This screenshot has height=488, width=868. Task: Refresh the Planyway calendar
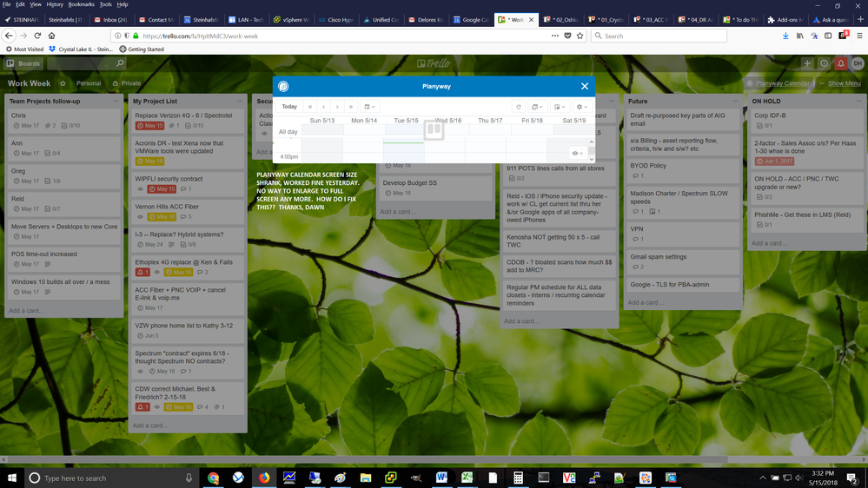pyautogui.click(x=518, y=107)
